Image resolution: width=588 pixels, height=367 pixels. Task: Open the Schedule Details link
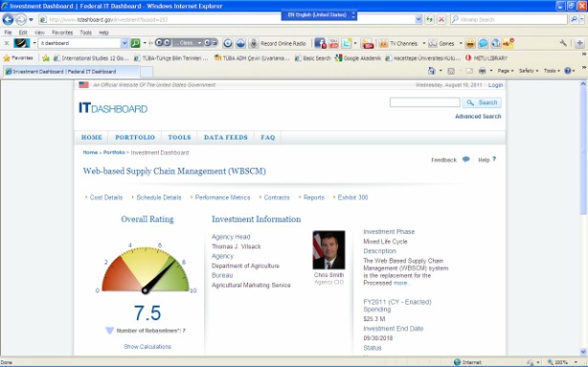click(159, 197)
